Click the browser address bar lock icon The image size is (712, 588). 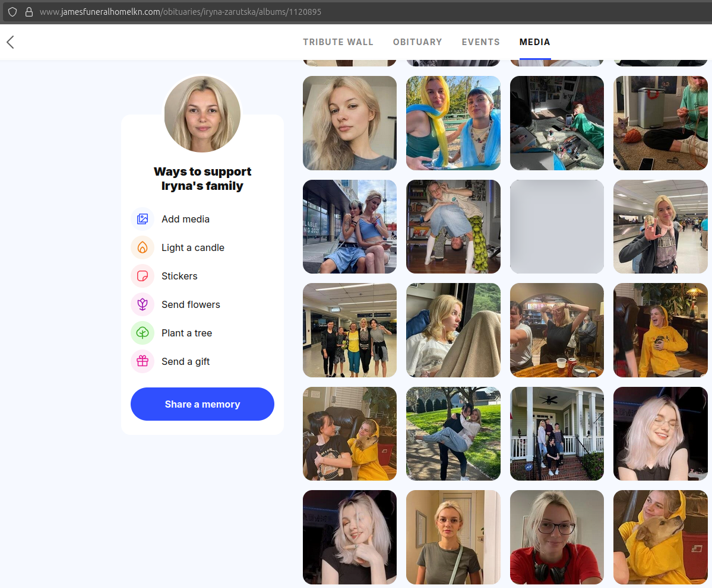click(x=29, y=12)
